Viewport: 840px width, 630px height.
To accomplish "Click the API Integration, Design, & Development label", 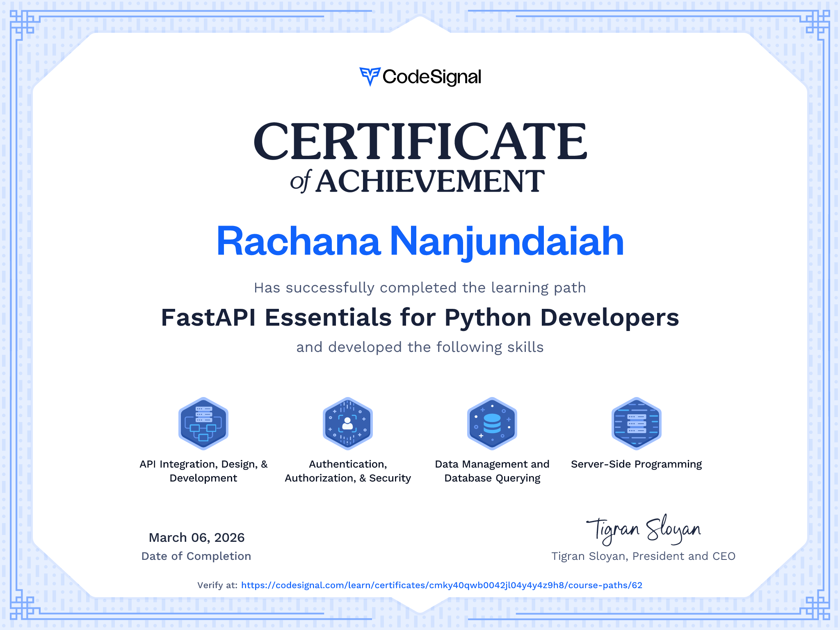I will [203, 471].
